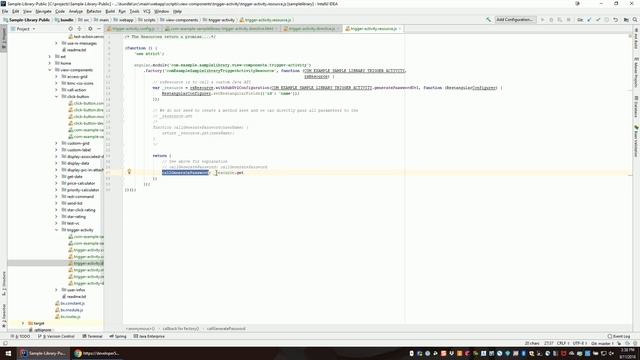Screen dimensions: 640x360
Task: Click the yellow lightbulb intention icon in gutter
Action: (x=129, y=172)
